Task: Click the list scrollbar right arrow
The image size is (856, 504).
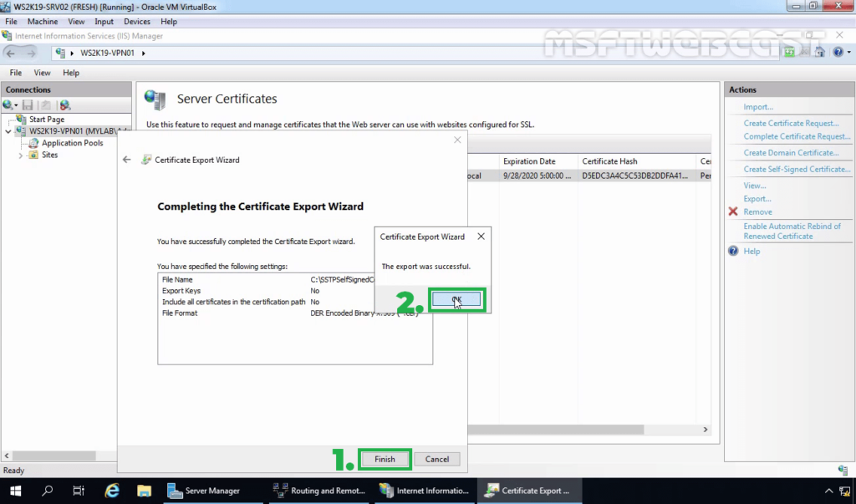Action: (706, 430)
